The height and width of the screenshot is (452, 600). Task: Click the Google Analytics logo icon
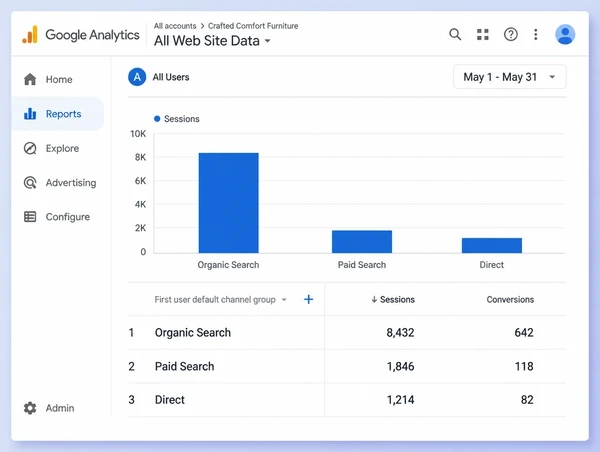point(30,34)
